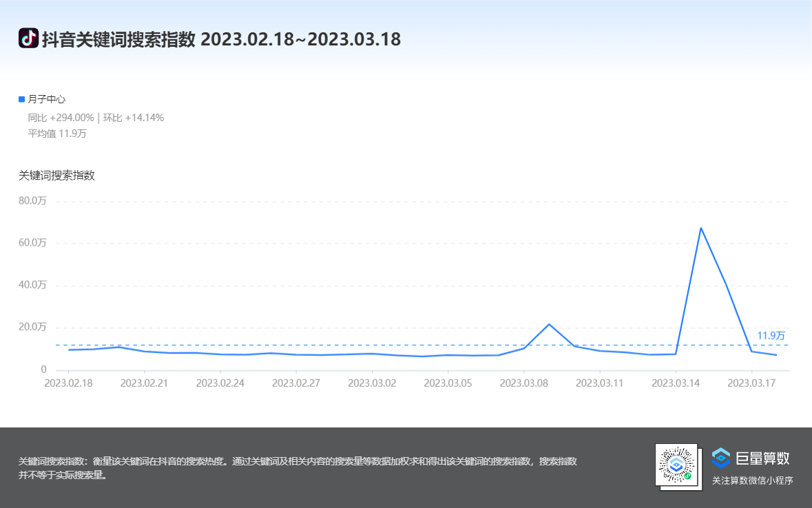Click the blue 月子中心 legend square
This screenshot has width=812, height=508.
click(22, 99)
